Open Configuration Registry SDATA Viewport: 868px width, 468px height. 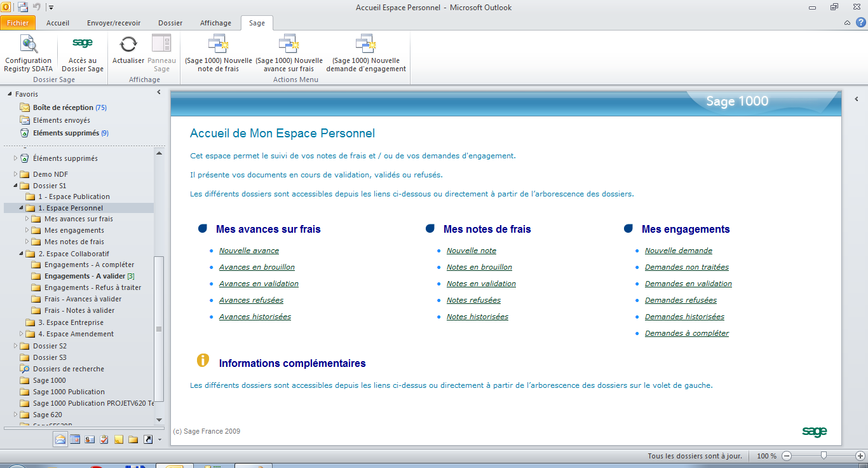point(28,53)
